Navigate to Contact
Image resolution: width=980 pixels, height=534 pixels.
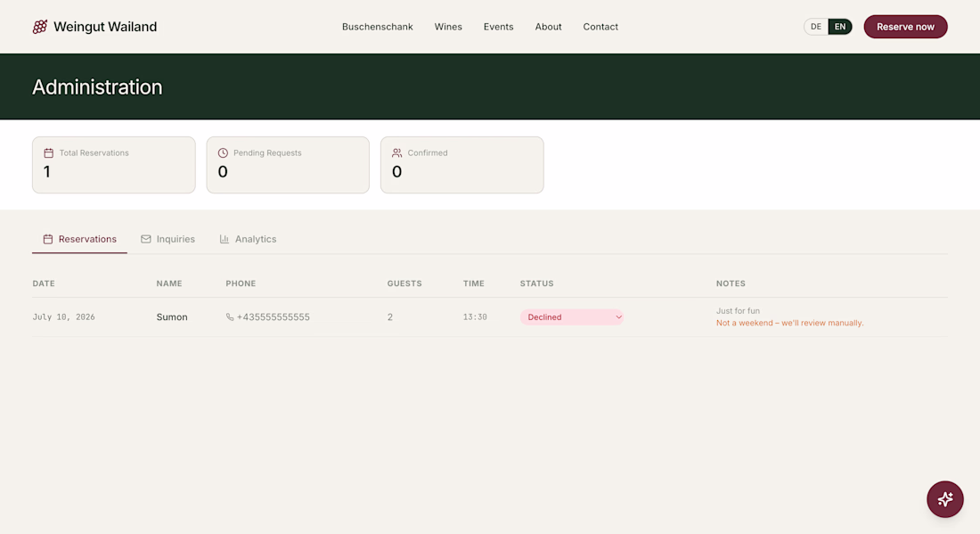click(x=600, y=27)
